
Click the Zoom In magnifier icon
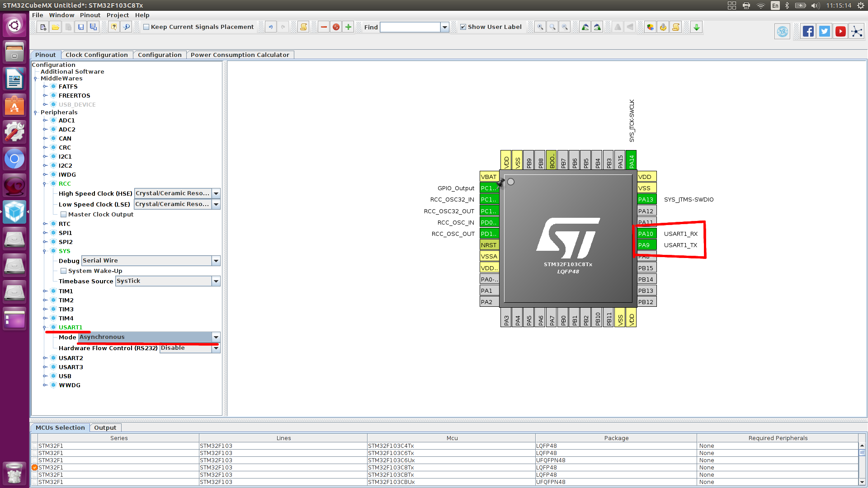(540, 27)
